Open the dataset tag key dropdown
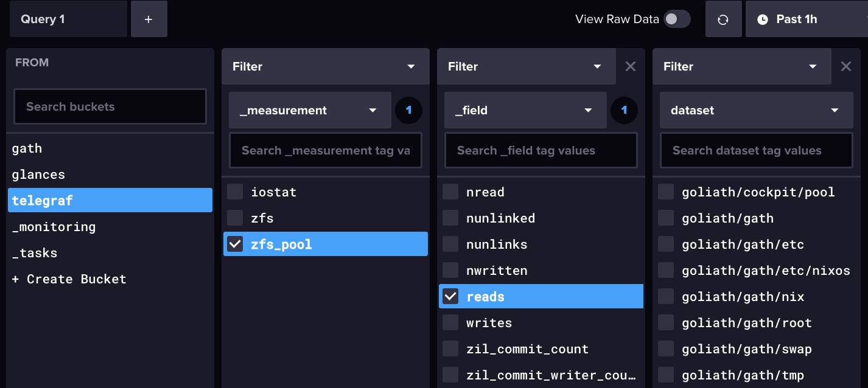868x388 pixels. (755, 110)
